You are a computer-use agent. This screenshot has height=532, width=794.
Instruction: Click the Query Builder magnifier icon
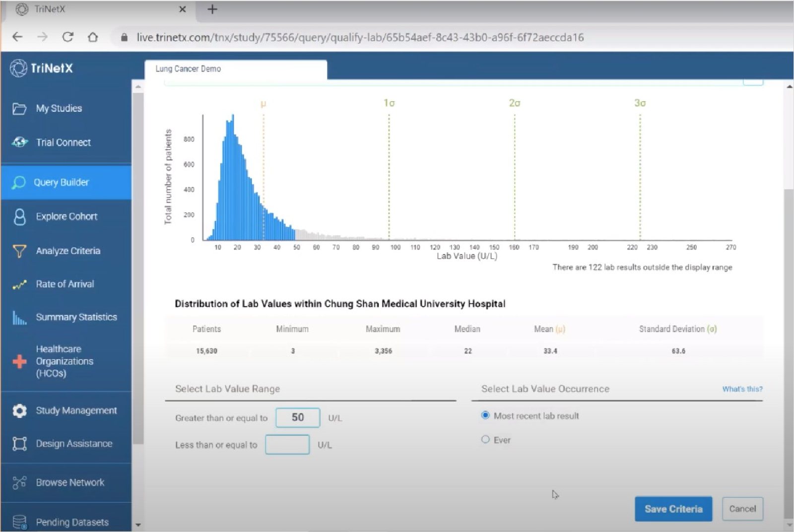(19, 183)
